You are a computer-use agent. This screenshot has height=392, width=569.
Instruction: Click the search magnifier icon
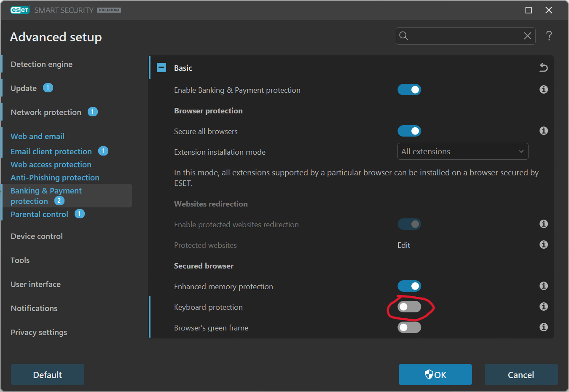pos(404,36)
